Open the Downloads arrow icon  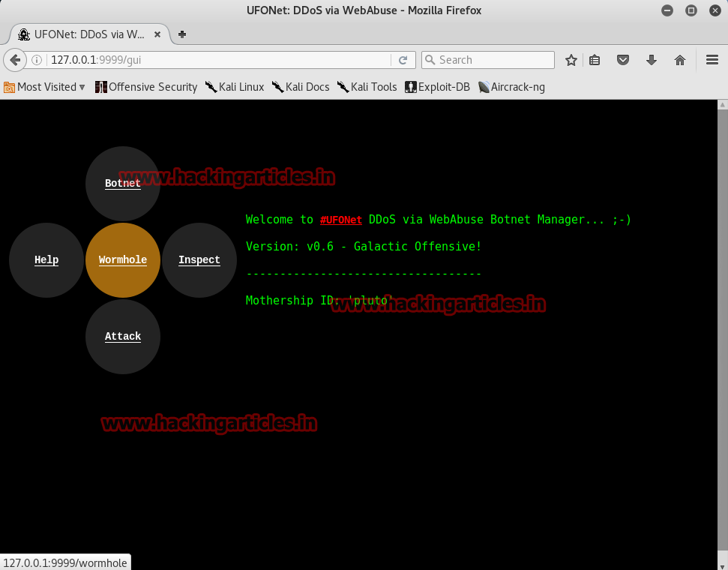click(x=652, y=60)
